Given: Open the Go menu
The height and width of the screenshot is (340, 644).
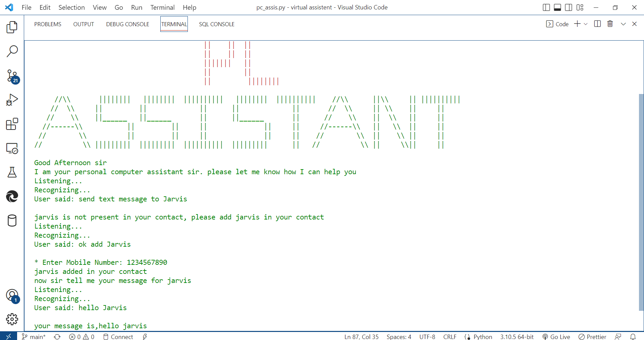Looking at the screenshot, I should [119, 7].
